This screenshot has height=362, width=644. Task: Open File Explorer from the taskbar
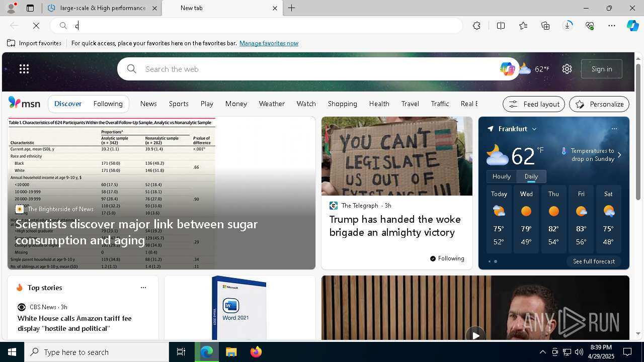coord(231,352)
